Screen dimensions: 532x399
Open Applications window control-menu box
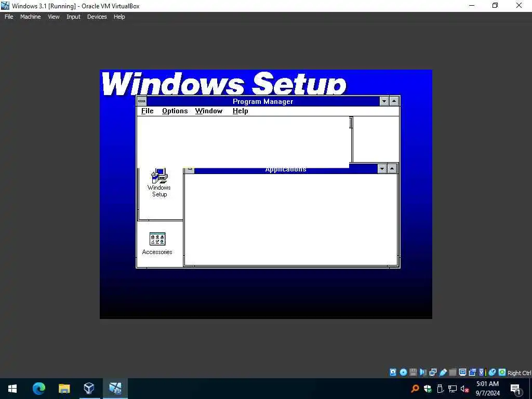click(x=189, y=169)
